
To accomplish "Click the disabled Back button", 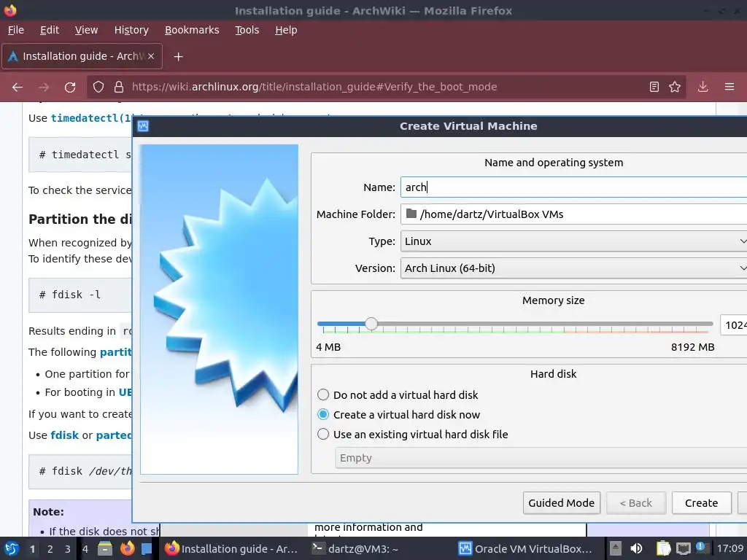I will [636, 503].
